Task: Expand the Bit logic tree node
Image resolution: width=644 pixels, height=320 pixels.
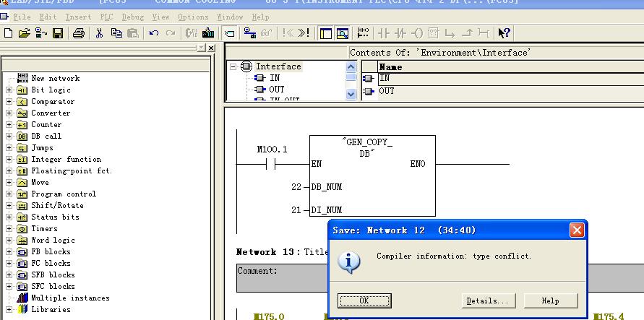Action: (x=9, y=90)
